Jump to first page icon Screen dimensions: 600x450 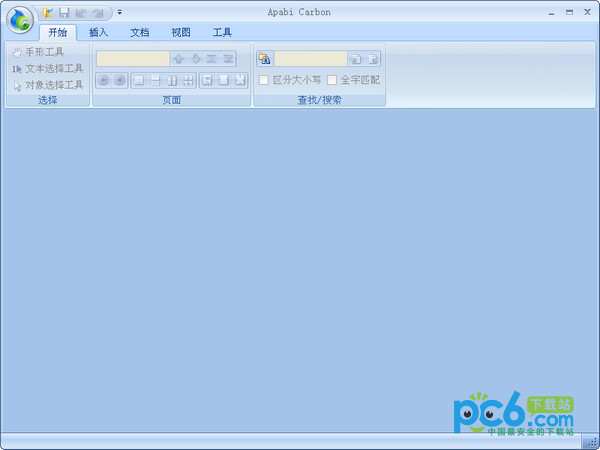pos(211,59)
